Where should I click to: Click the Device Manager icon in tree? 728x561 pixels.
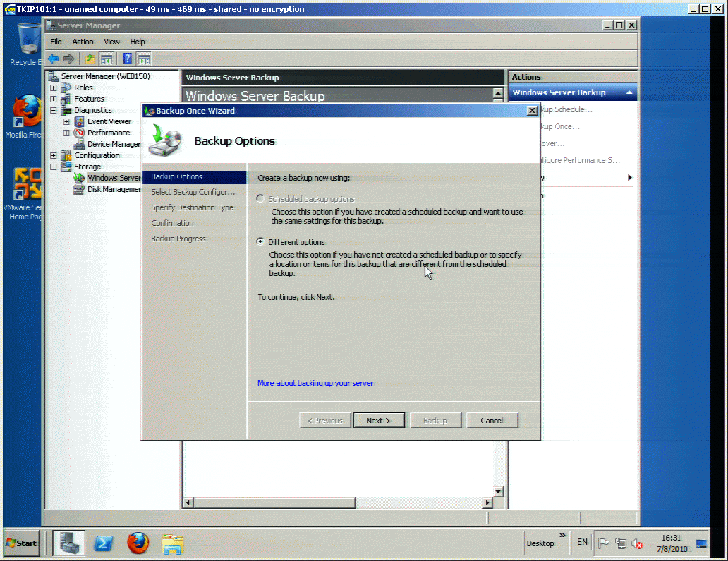click(x=80, y=144)
